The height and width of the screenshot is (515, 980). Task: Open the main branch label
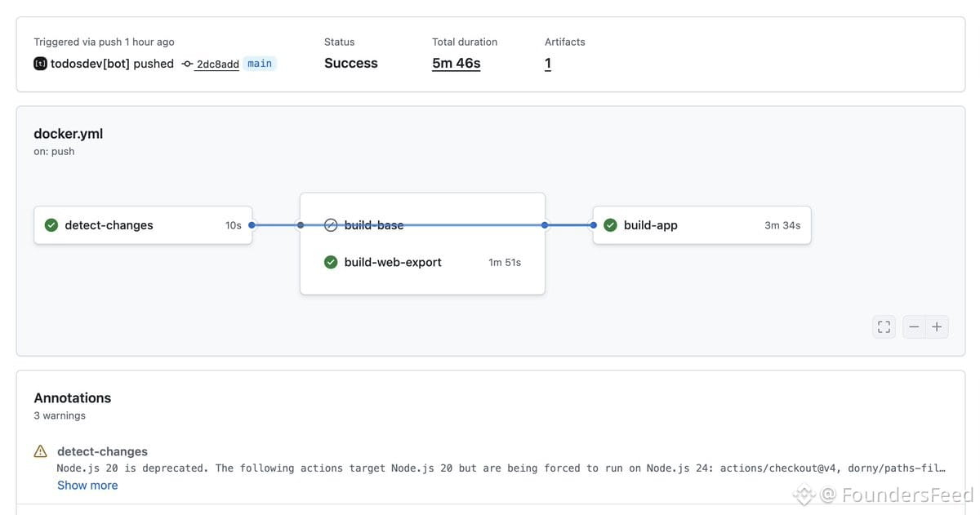tap(260, 64)
